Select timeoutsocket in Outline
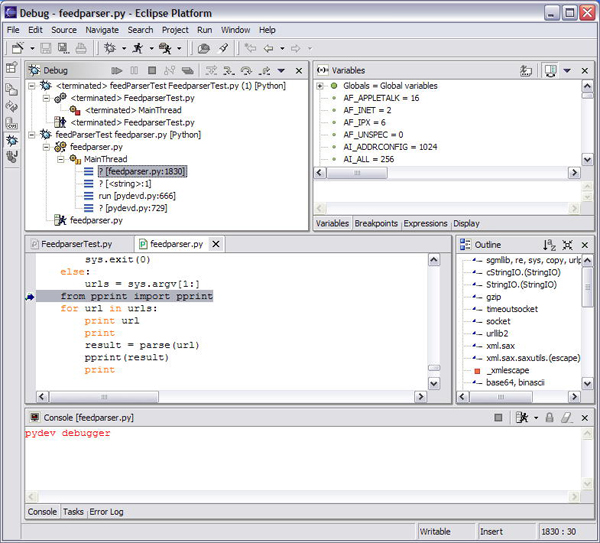600x543 pixels. coord(512,309)
